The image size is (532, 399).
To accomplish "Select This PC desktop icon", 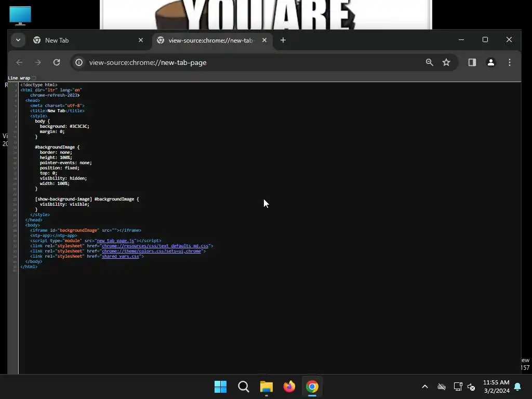I will tap(20, 16).
